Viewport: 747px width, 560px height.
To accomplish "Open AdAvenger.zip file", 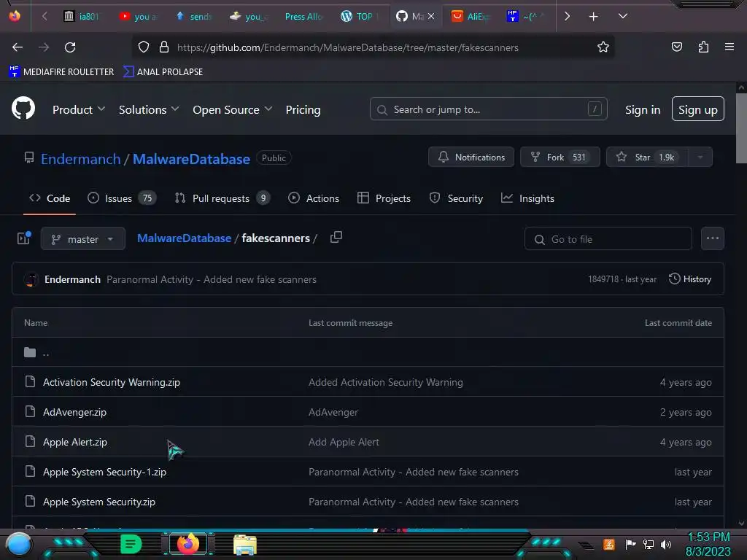I will pos(75,413).
